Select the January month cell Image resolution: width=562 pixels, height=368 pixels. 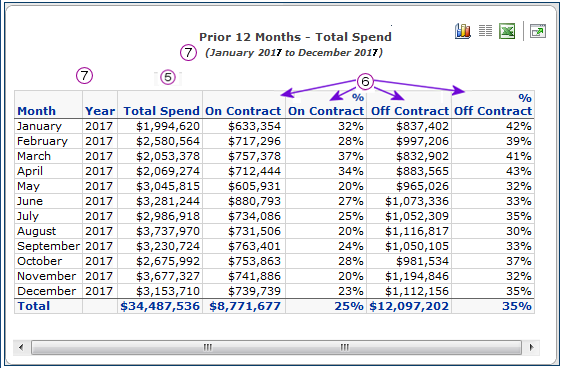point(39,126)
